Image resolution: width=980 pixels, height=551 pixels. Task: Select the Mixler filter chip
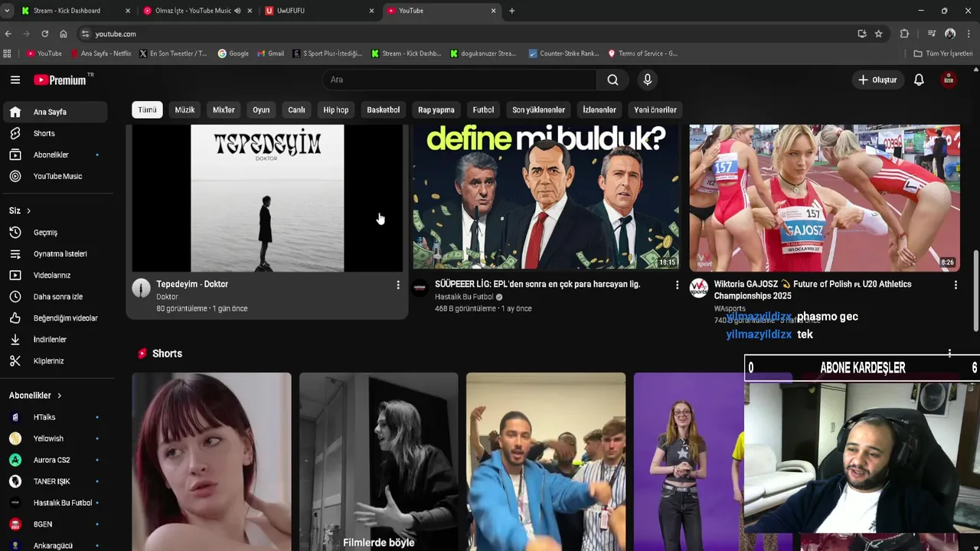click(224, 109)
